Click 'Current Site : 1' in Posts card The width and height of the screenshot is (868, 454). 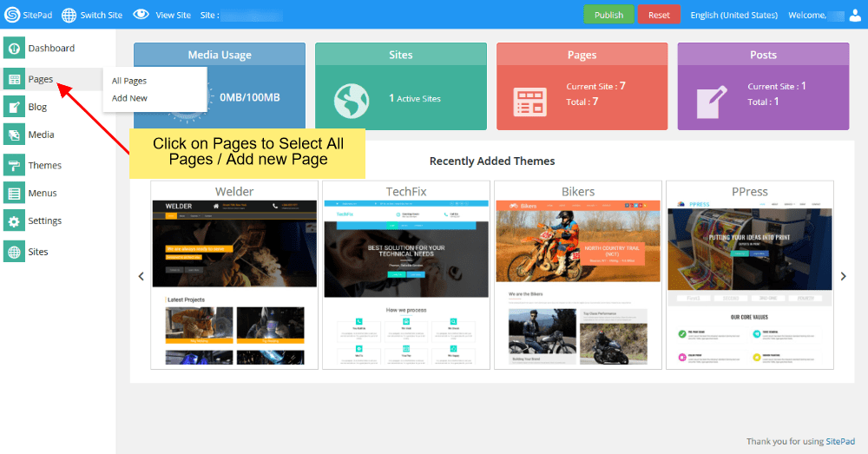coord(777,86)
